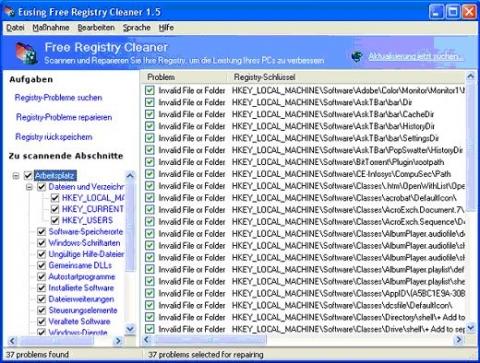Open the Datei menu
This screenshot has width=480, height=363.
click(15, 28)
